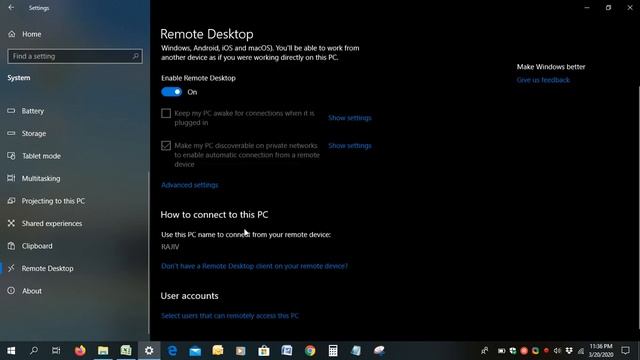Click the battery icon in system tray
The image size is (640, 360).
point(502,351)
